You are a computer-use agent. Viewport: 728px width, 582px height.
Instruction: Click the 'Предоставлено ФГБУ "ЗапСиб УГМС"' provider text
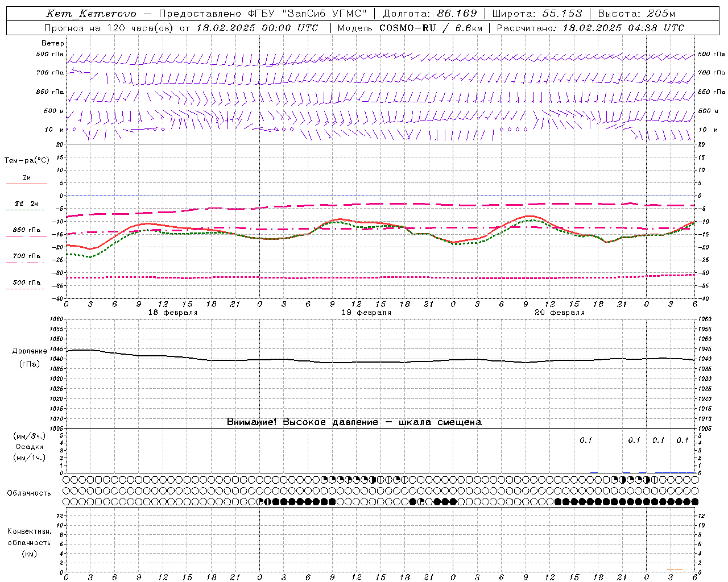(x=263, y=14)
